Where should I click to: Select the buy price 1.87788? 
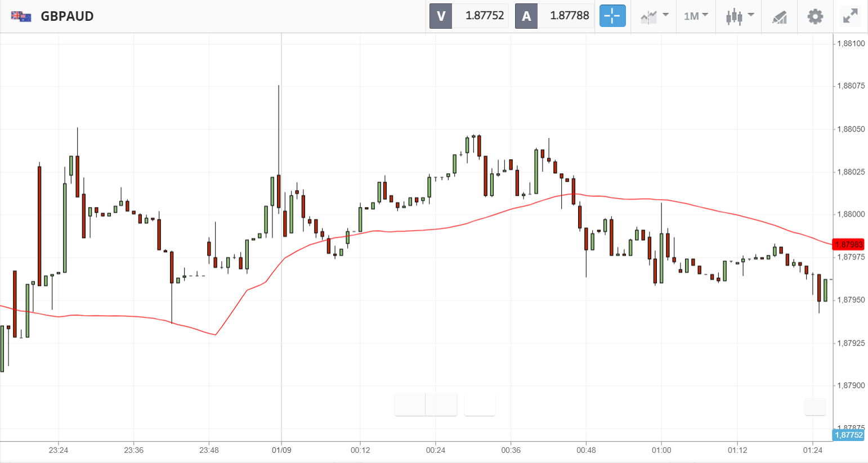coord(569,16)
